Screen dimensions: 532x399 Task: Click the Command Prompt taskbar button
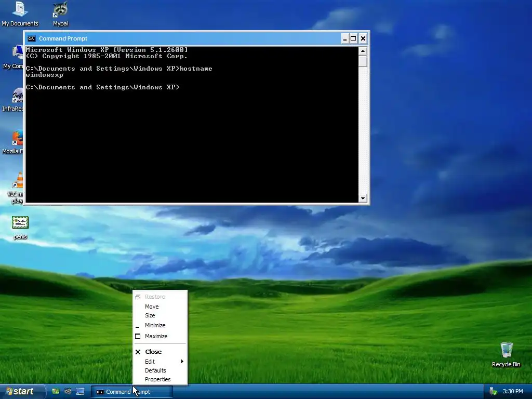[131, 392]
